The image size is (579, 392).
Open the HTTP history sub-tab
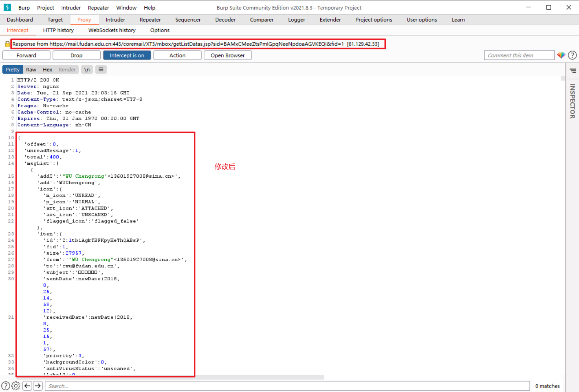pyautogui.click(x=58, y=30)
